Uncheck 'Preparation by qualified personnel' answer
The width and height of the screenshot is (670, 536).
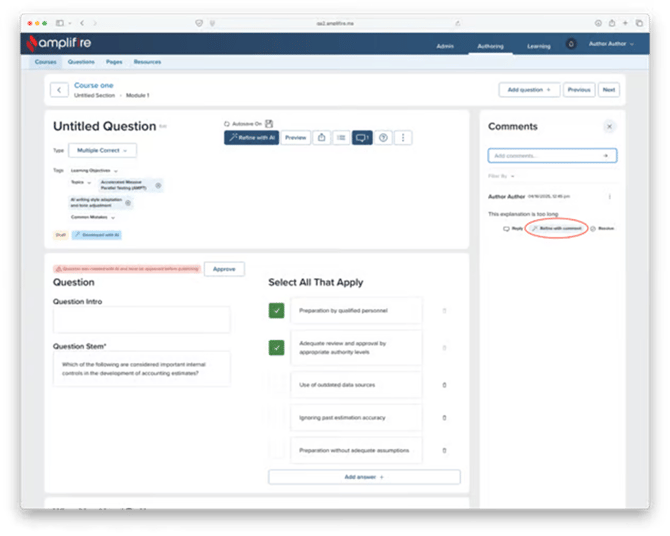click(x=277, y=311)
